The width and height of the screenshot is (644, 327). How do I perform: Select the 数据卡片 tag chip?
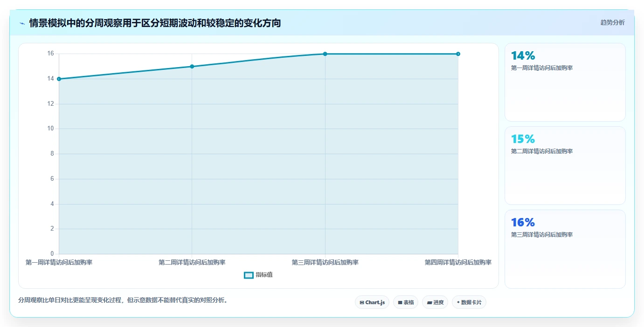(469, 302)
